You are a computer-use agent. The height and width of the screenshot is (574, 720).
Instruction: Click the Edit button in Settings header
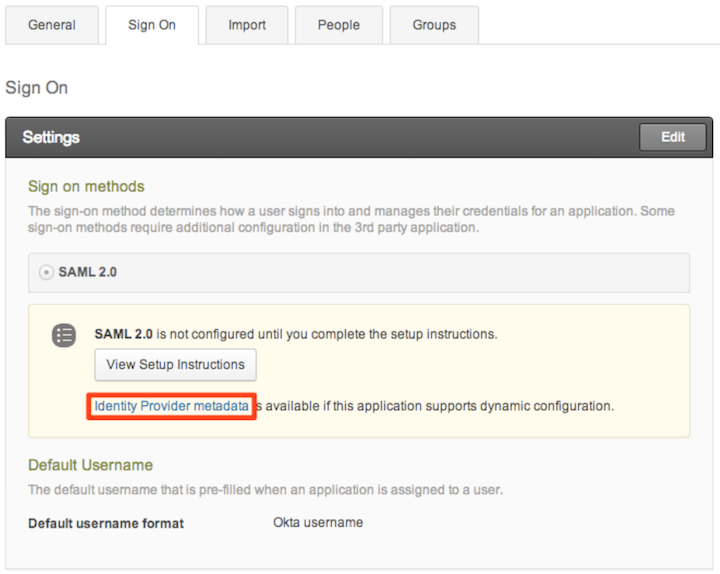[673, 137]
